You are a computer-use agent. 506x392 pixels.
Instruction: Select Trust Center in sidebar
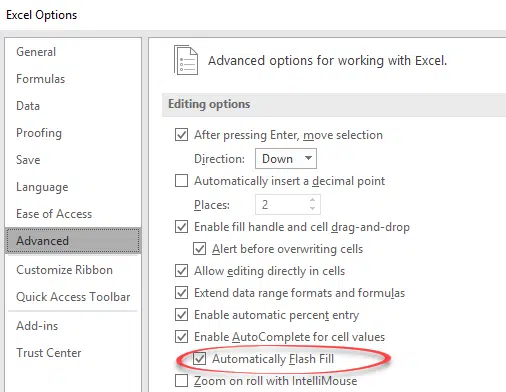tap(49, 353)
